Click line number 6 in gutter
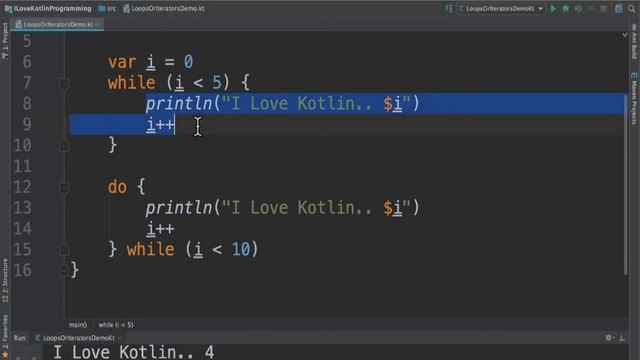 [27, 62]
